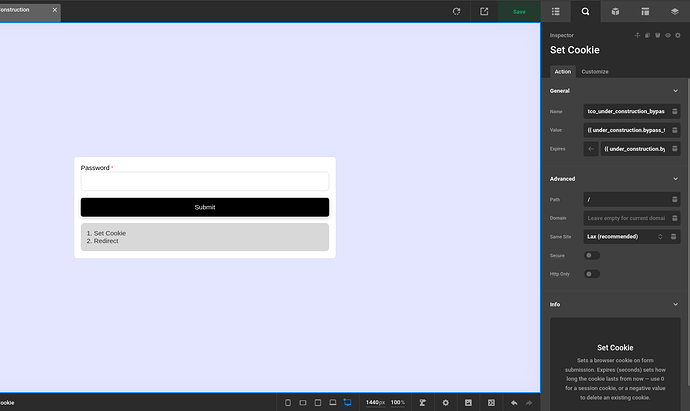Open the settings gear in bottom bar
The width and height of the screenshot is (690, 411).
(446, 403)
